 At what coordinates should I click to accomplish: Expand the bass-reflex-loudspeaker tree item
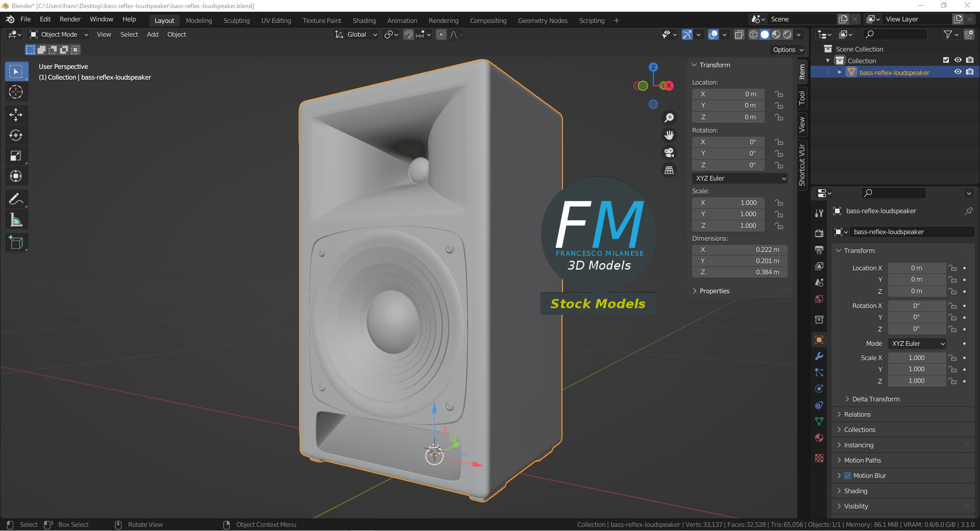[x=840, y=72]
